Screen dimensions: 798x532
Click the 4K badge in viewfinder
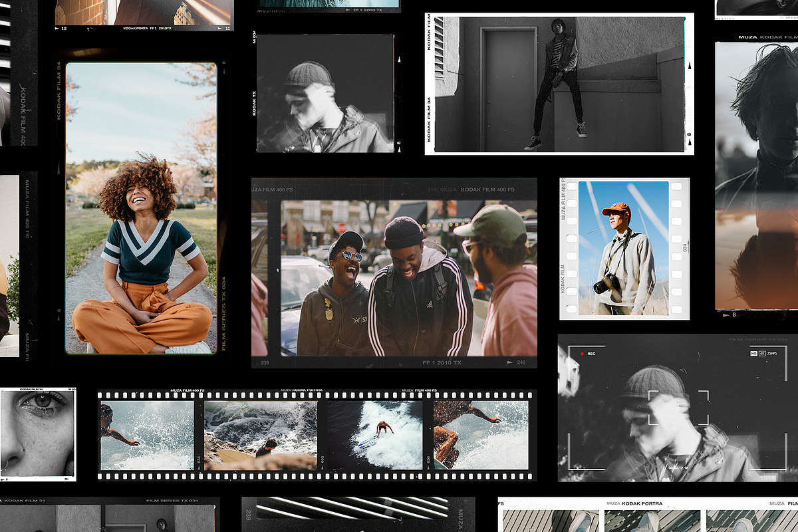(762, 354)
